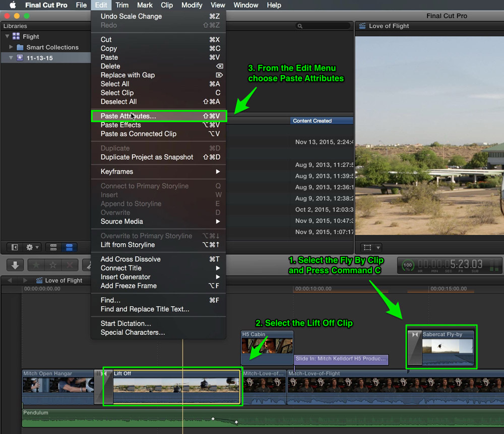
Task: Click the keyword editor key icon
Action: 87,265
